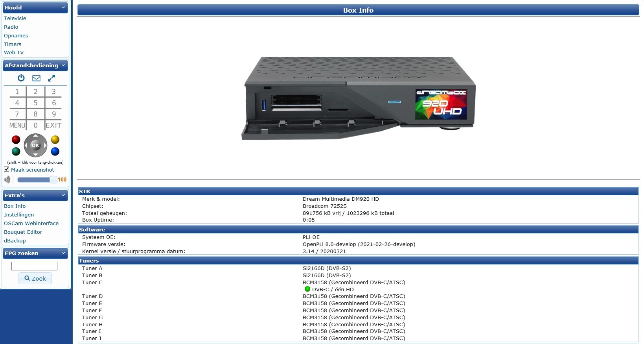Open the send message envelope icon

(x=36, y=78)
